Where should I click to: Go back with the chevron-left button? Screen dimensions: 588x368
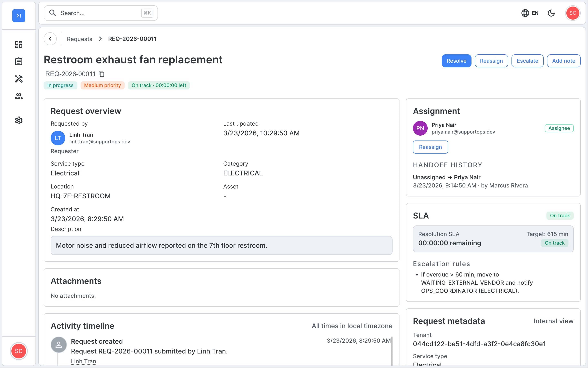pyautogui.click(x=50, y=39)
